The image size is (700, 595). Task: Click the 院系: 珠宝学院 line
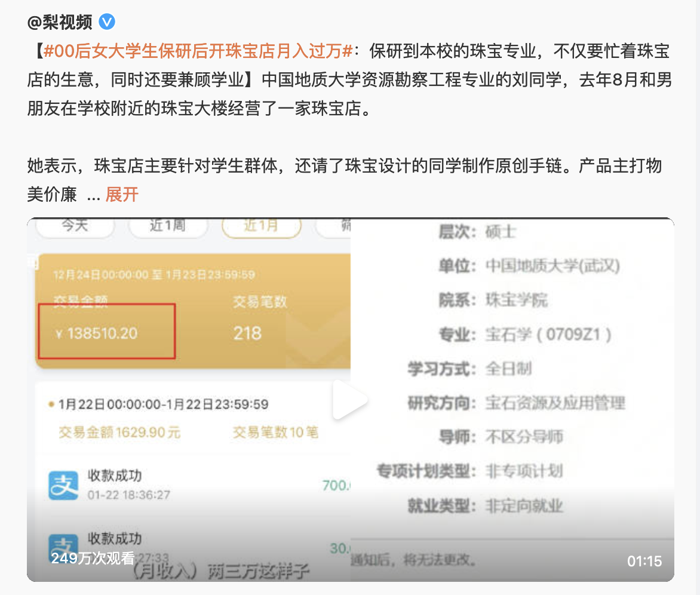click(493, 300)
